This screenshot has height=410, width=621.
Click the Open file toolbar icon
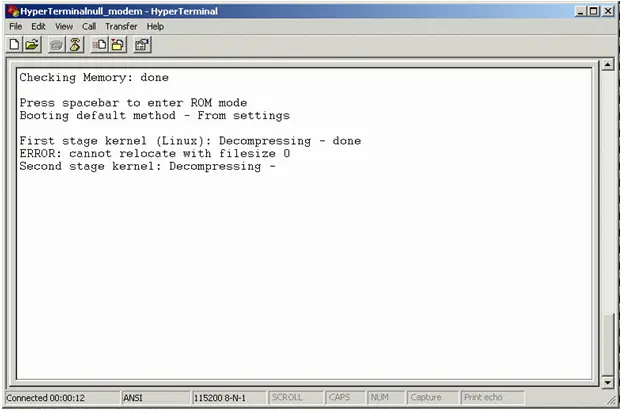32,45
